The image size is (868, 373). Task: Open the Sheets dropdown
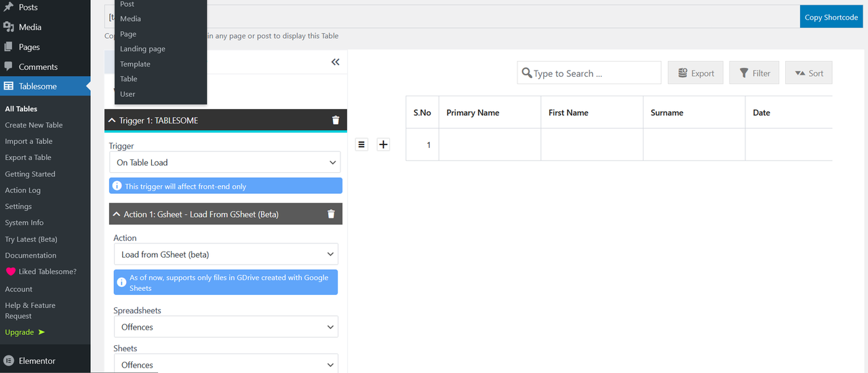tap(226, 364)
